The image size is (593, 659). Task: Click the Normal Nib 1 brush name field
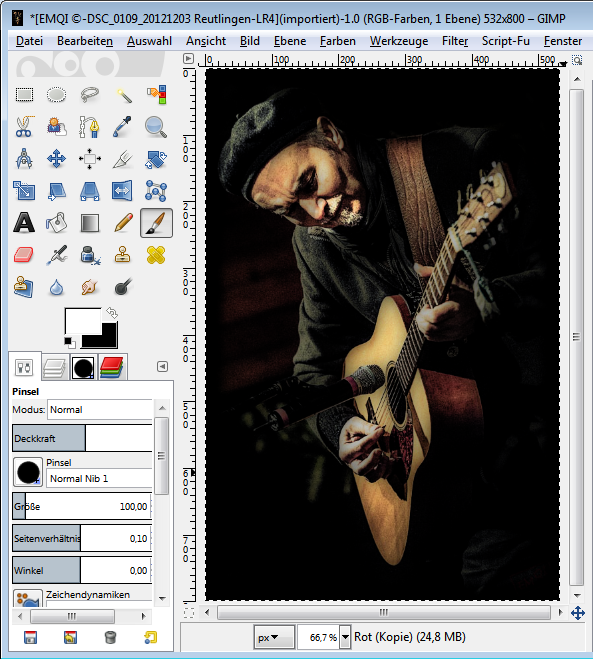99,479
